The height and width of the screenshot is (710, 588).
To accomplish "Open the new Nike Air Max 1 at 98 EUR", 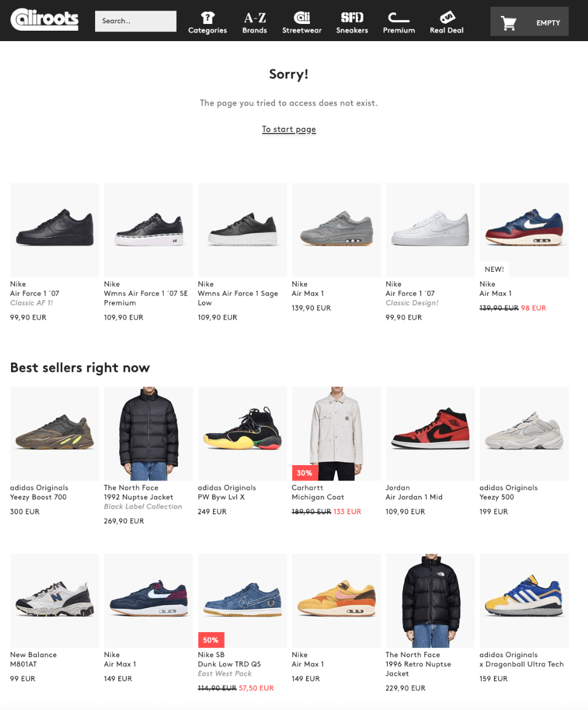I will 524,230.
